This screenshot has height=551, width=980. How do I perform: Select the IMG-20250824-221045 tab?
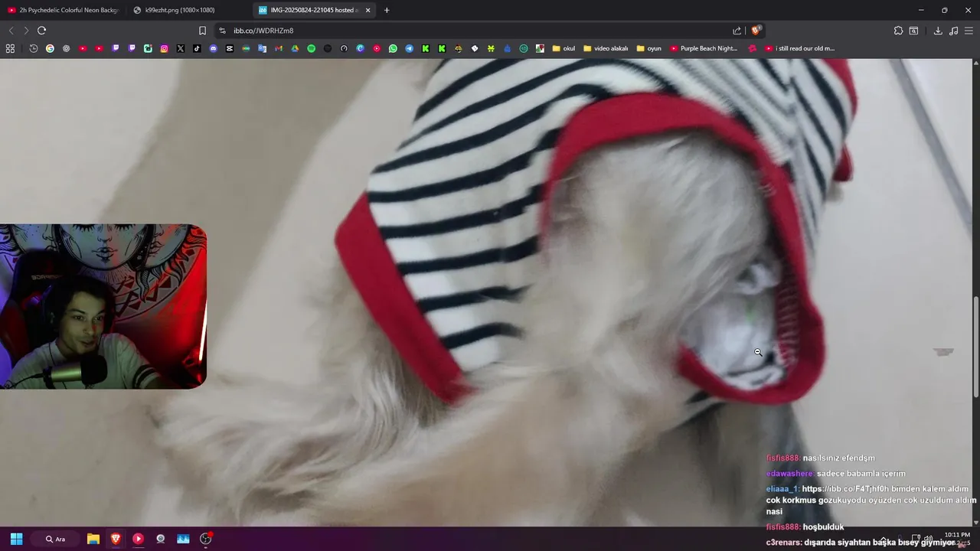click(306, 10)
